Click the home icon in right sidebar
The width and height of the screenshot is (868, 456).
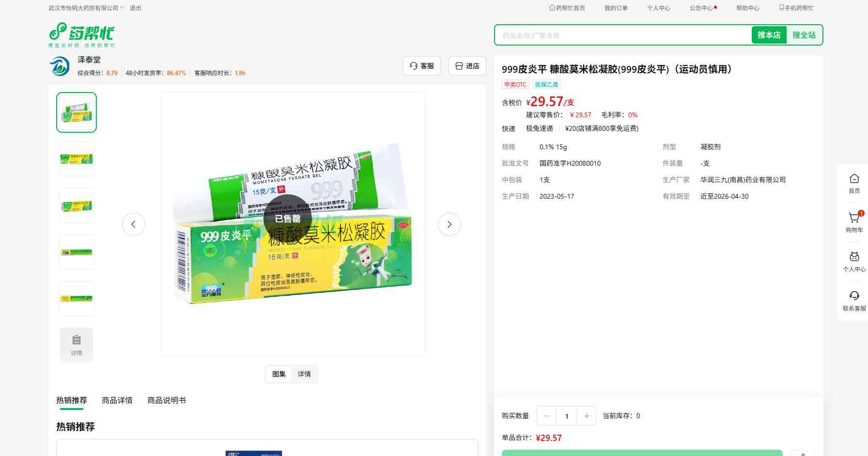(x=854, y=179)
